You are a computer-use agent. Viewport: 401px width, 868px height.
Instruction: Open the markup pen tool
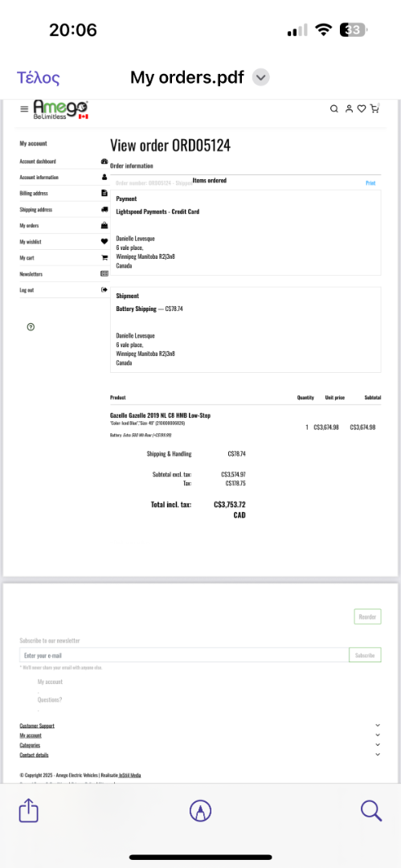(200, 811)
